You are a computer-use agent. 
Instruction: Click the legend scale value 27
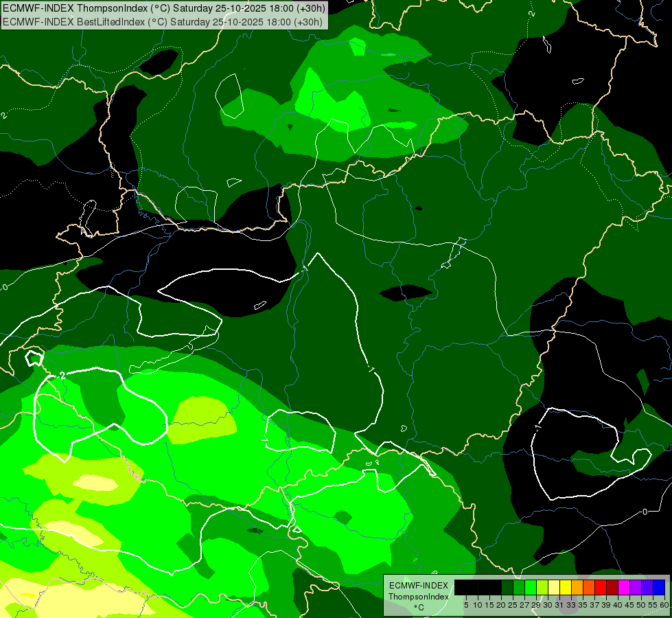(x=524, y=605)
